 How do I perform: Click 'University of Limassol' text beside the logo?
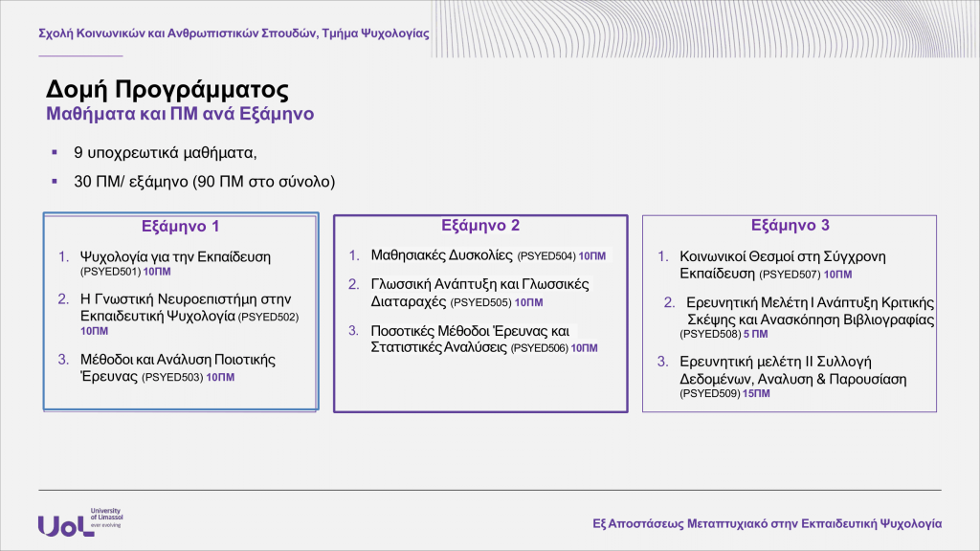(x=105, y=517)
